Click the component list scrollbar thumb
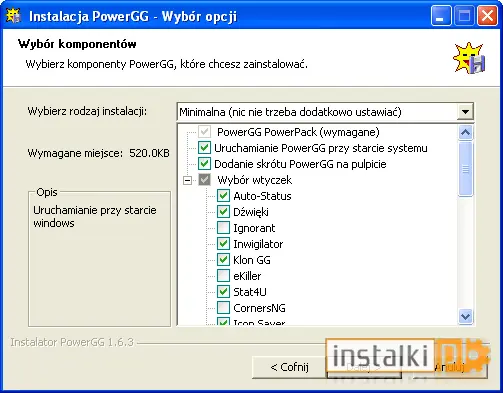The height and width of the screenshot is (393, 503). (465, 169)
